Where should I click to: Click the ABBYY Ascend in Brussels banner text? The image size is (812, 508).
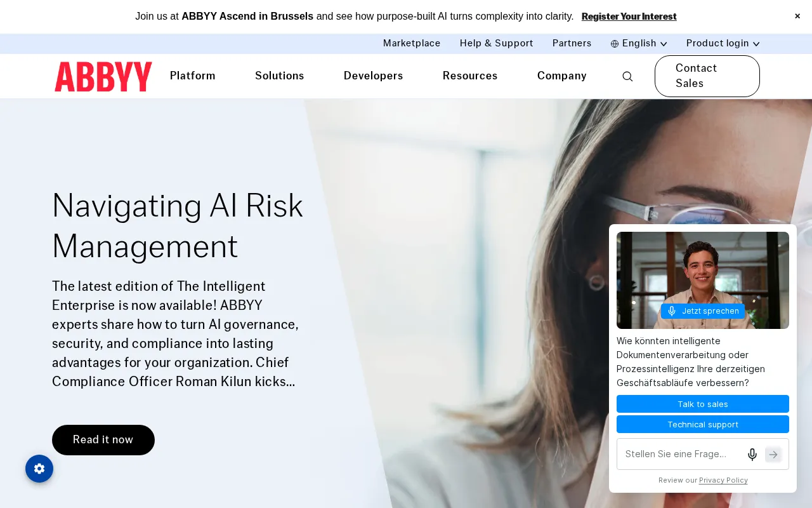247,17
